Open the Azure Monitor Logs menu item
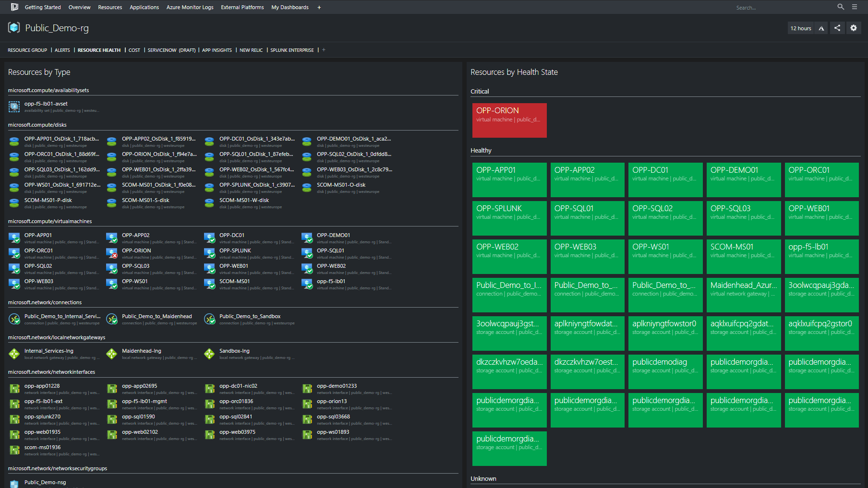868x488 pixels. 190,7
